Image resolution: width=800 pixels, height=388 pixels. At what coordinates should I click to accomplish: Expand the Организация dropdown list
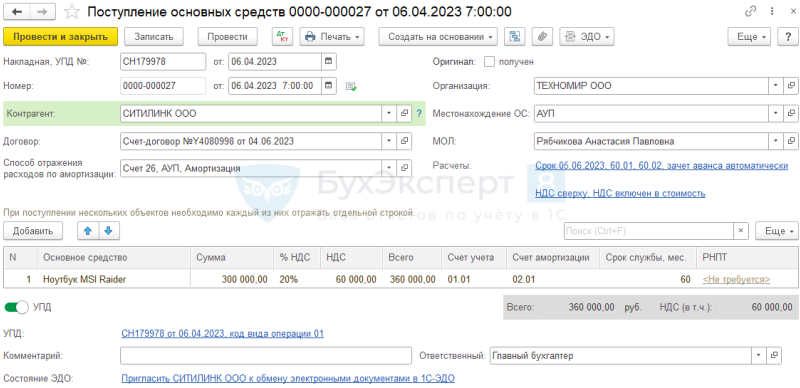click(x=776, y=86)
